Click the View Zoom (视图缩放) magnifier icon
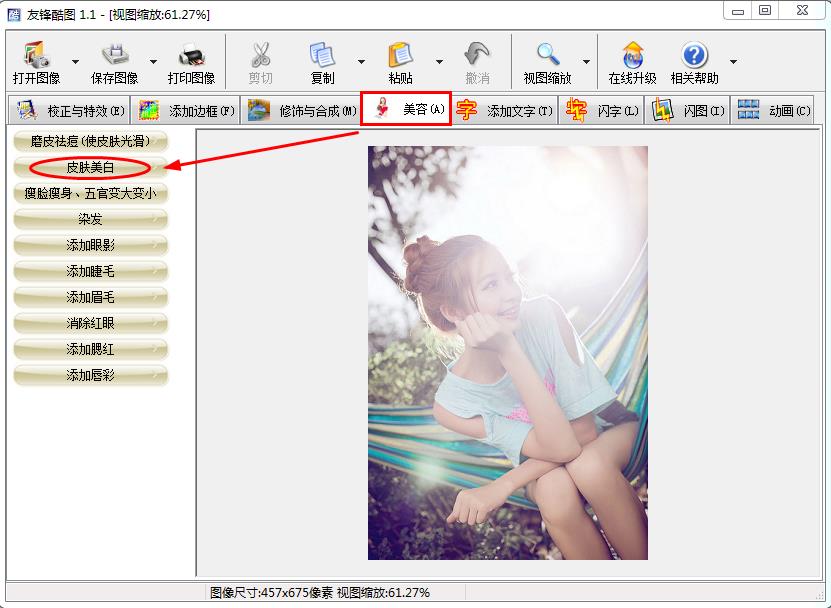The width and height of the screenshot is (831, 608). pos(547,55)
